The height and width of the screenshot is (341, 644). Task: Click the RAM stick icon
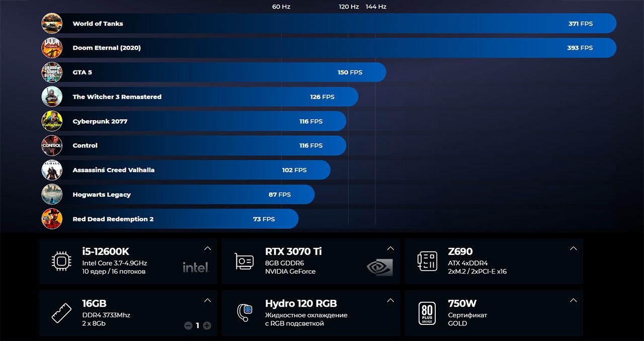(x=61, y=313)
